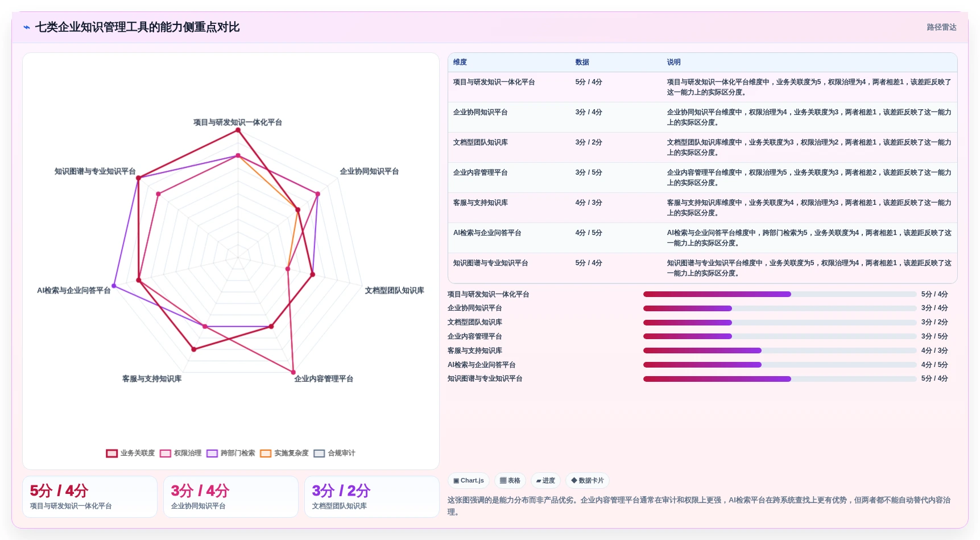The height and width of the screenshot is (540, 980).
Task: Click the AI检索与企业问答平台 progress bar
Action: (x=780, y=365)
